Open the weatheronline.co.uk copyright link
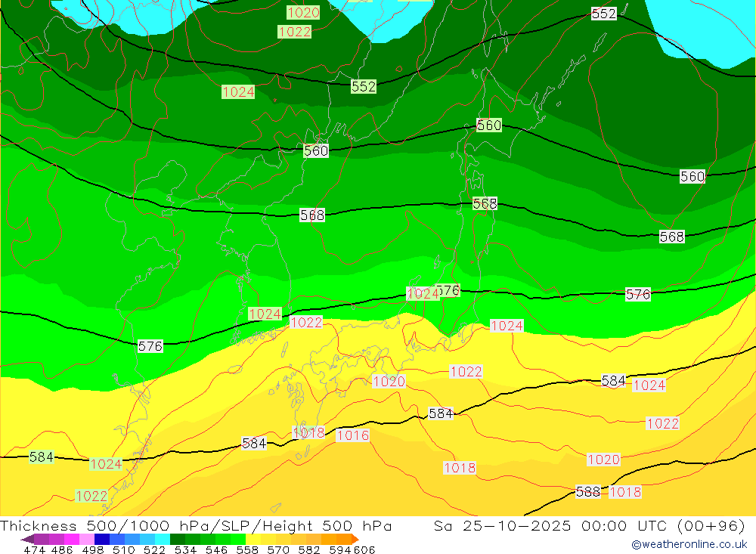Screen dimensions: 756x554 point(689,544)
